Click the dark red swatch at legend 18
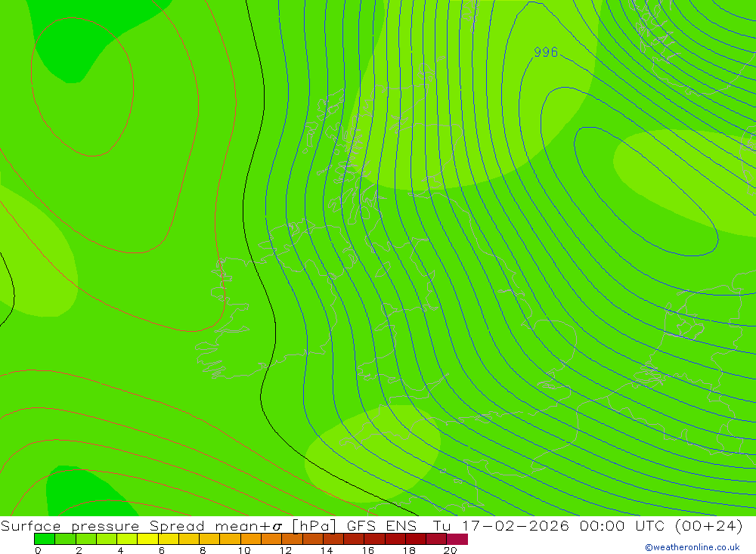The width and height of the screenshot is (756, 554). pos(416,539)
